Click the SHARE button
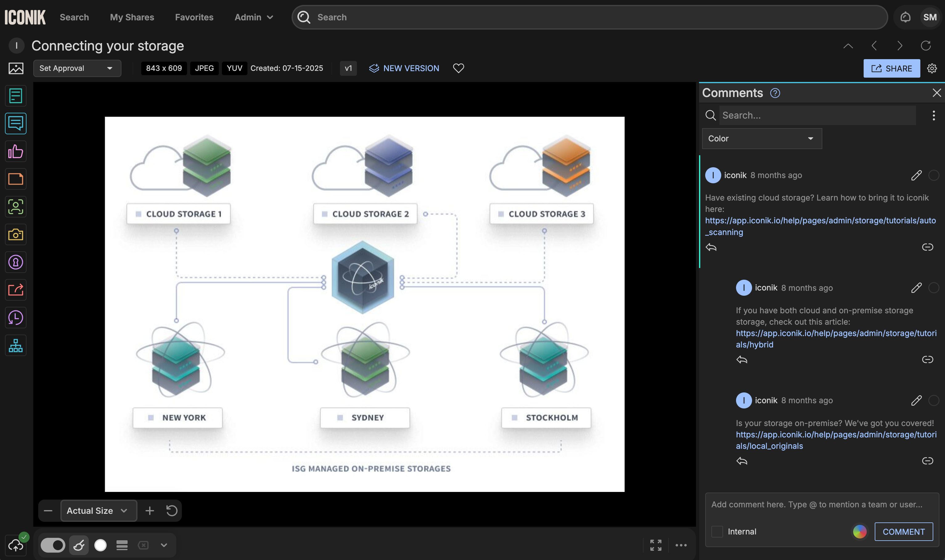 coord(891,68)
